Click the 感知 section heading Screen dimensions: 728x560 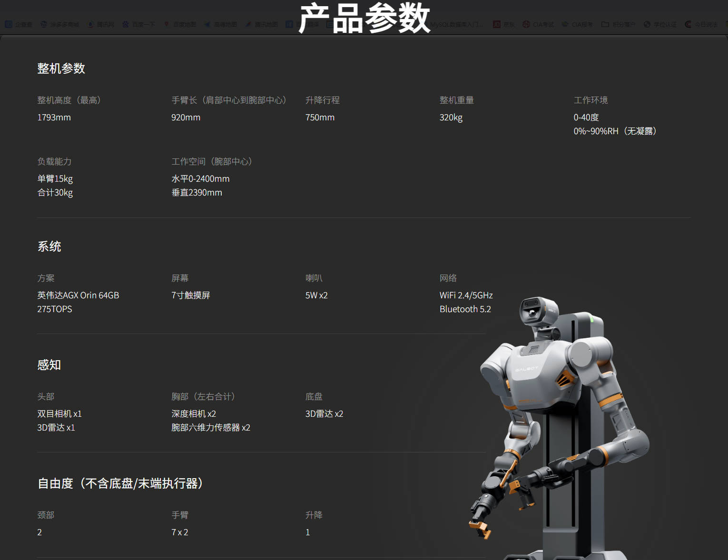click(49, 365)
